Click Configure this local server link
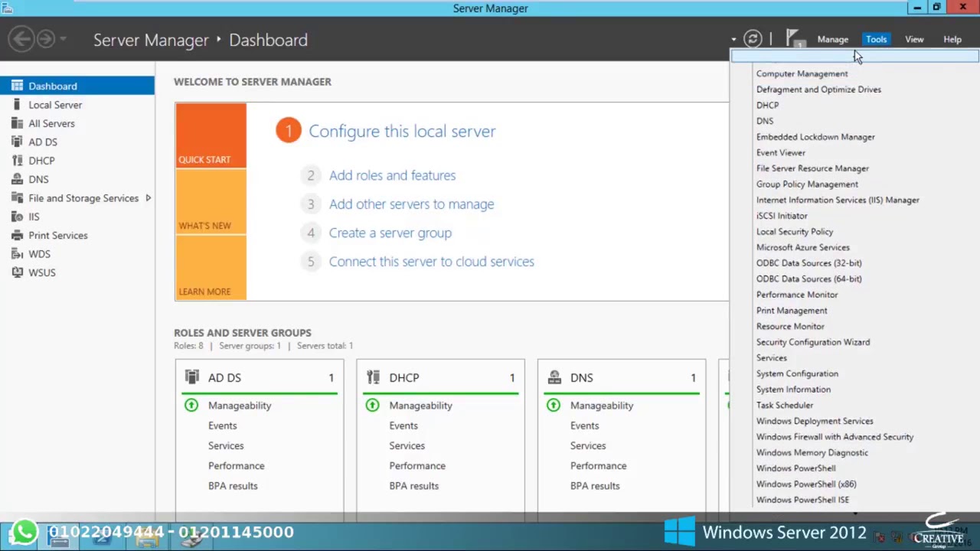The image size is (980, 551). coord(402,131)
